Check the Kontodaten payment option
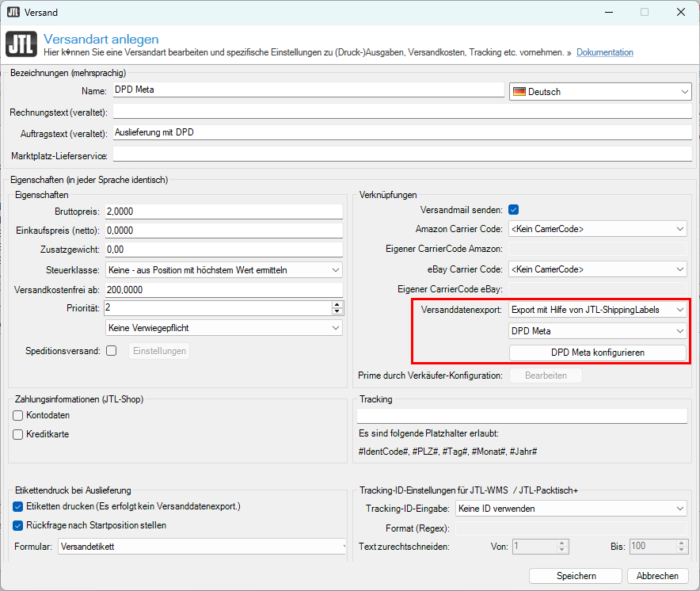The height and width of the screenshot is (591, 700). tap(18, 415)
